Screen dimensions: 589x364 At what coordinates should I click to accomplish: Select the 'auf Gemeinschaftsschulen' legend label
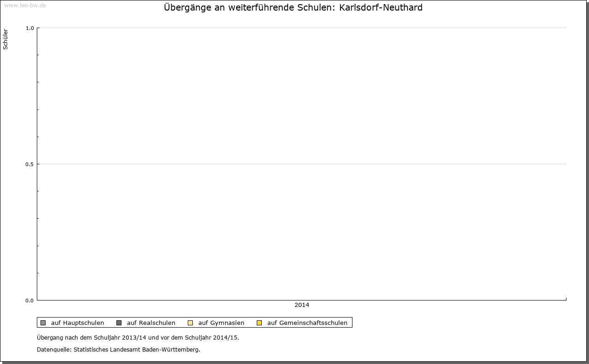pos(307,323)
